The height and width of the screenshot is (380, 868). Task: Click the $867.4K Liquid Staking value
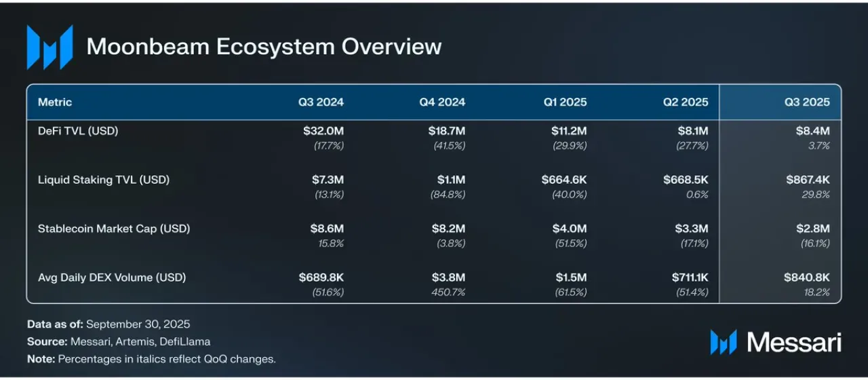coord(807,180)
